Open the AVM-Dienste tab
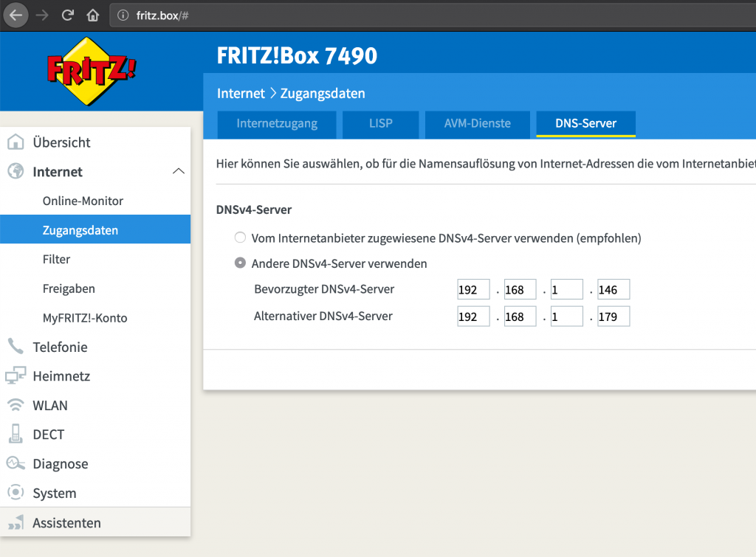756x557 pixels. (478, 124)
